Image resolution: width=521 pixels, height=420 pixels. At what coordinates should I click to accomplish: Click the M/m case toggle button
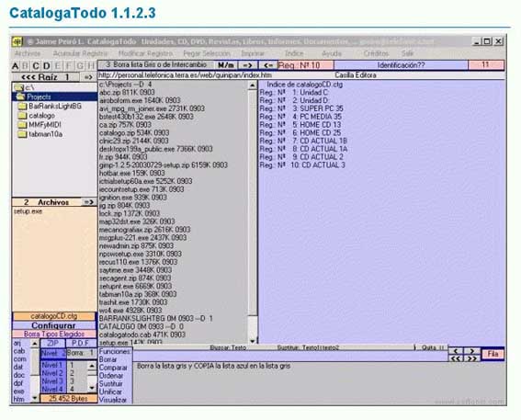coord(226,65)
